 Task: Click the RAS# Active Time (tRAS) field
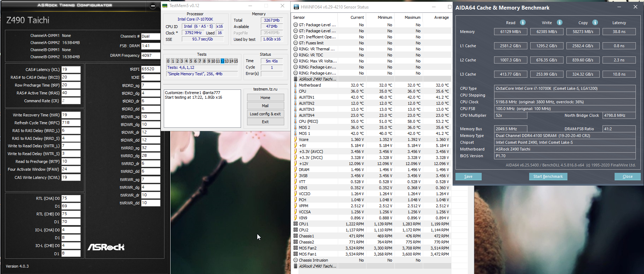[x=71, y=93]
